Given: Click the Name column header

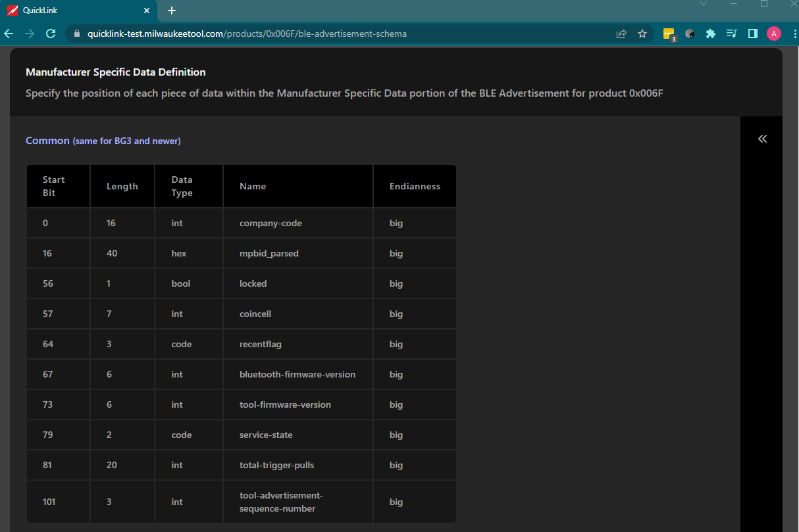Looking at the screenshot, I should [298, 186].
